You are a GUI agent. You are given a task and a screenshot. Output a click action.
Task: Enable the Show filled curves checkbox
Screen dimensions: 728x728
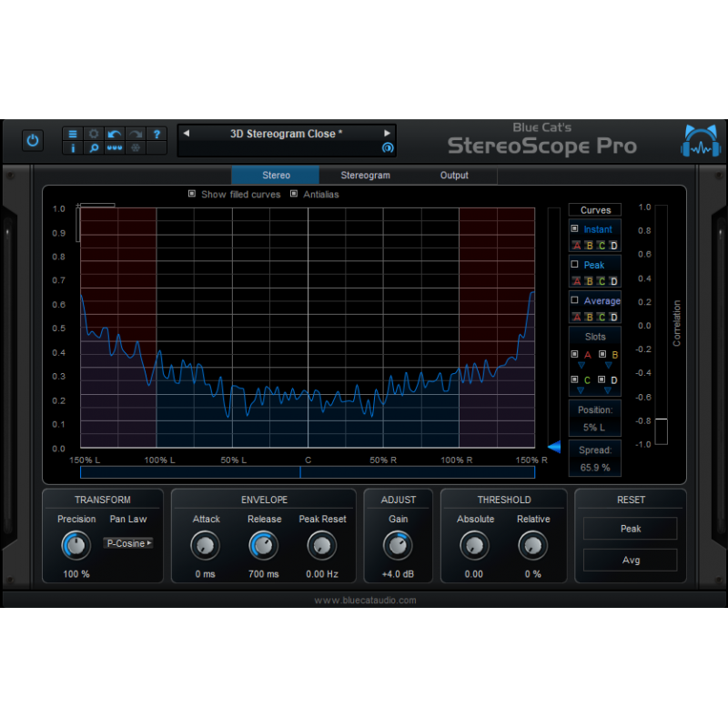(x=192, y=194)
